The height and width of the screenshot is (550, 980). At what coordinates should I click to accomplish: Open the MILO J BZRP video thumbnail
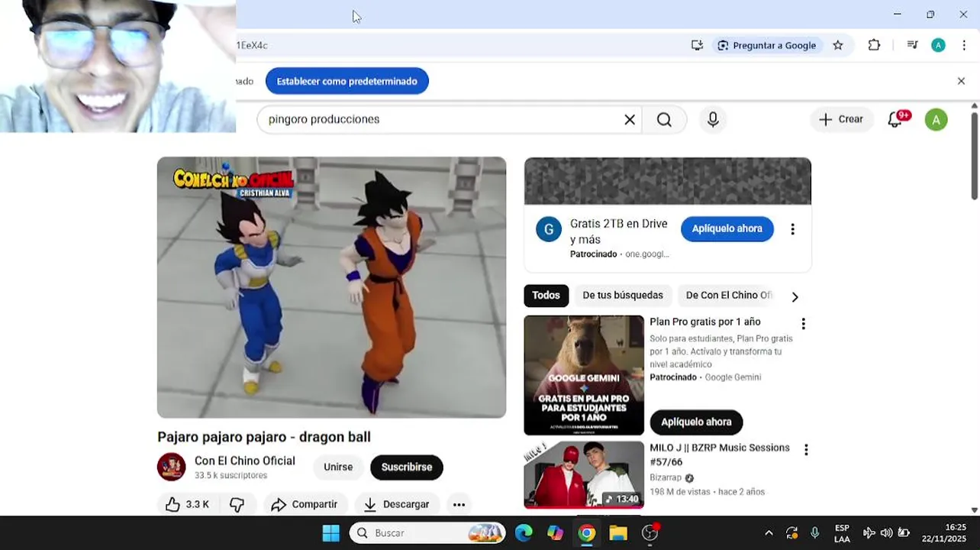(x=584, y=474)
